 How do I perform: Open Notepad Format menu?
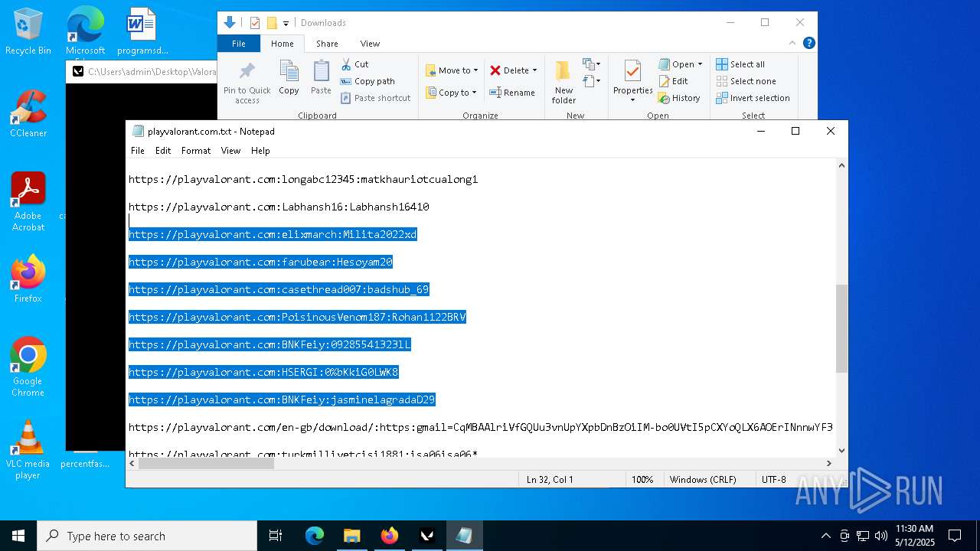(196, 151)
